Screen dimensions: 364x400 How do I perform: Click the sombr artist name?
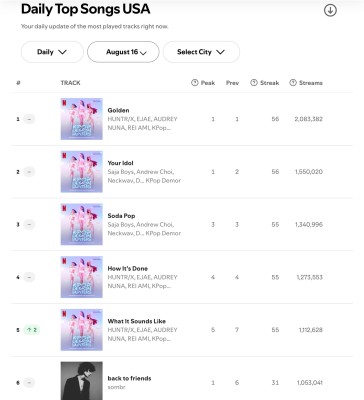(x=116, y=387)
